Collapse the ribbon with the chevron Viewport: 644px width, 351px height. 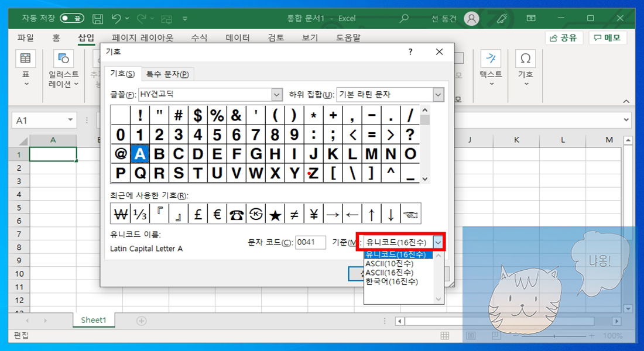click(x=626, y=101)
